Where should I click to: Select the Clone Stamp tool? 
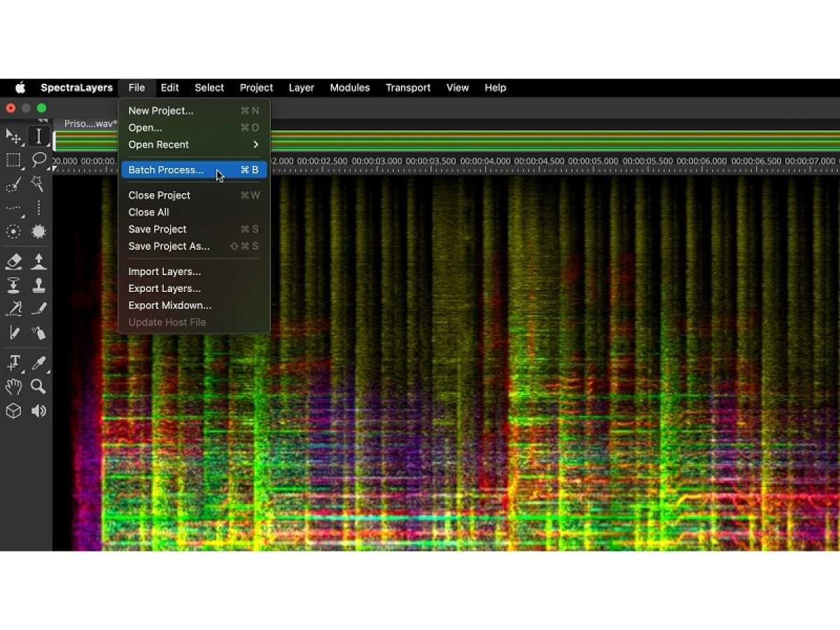[38, 286]
